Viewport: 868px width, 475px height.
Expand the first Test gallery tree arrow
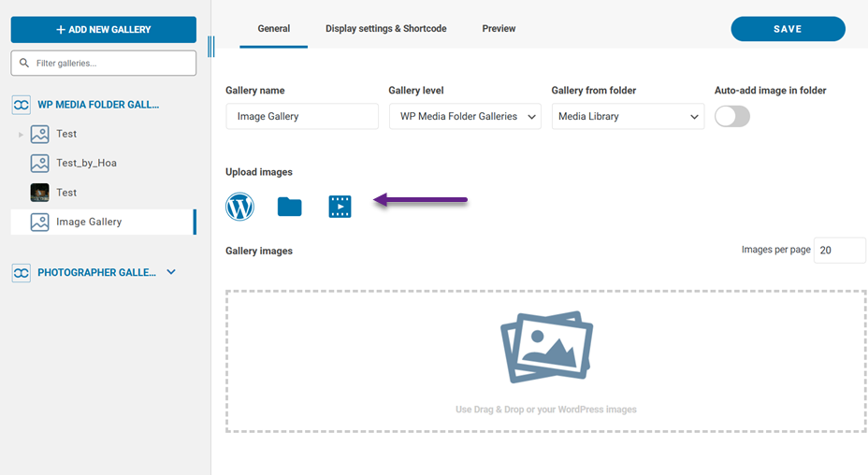pyautogui.click(x=21, y=135)
